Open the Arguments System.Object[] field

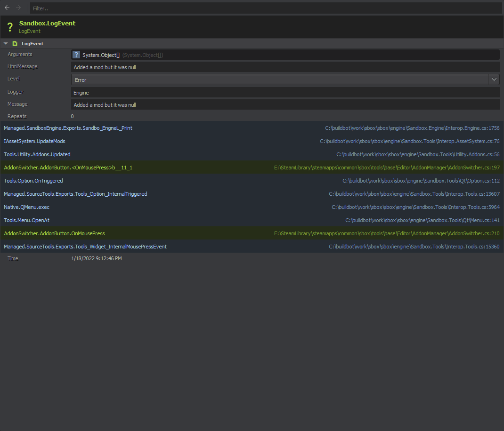[285, 55]
